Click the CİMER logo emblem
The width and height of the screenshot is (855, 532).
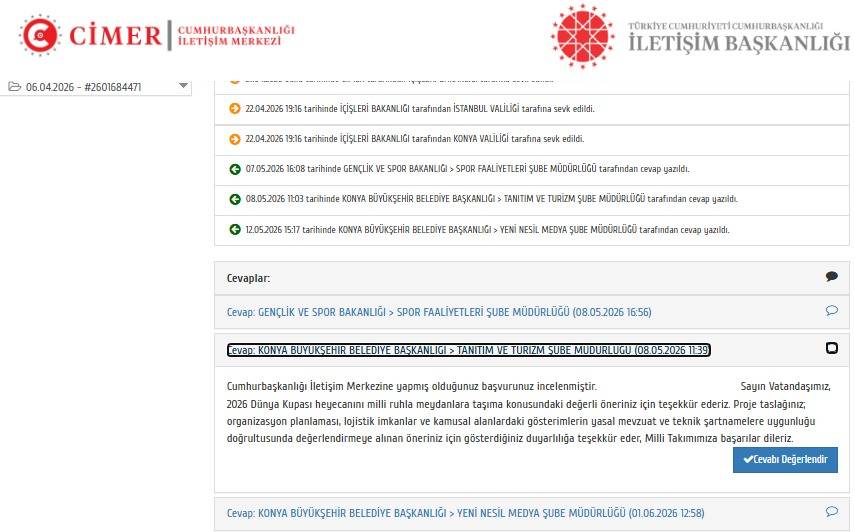pyautogui.click(x=39, y=35)
